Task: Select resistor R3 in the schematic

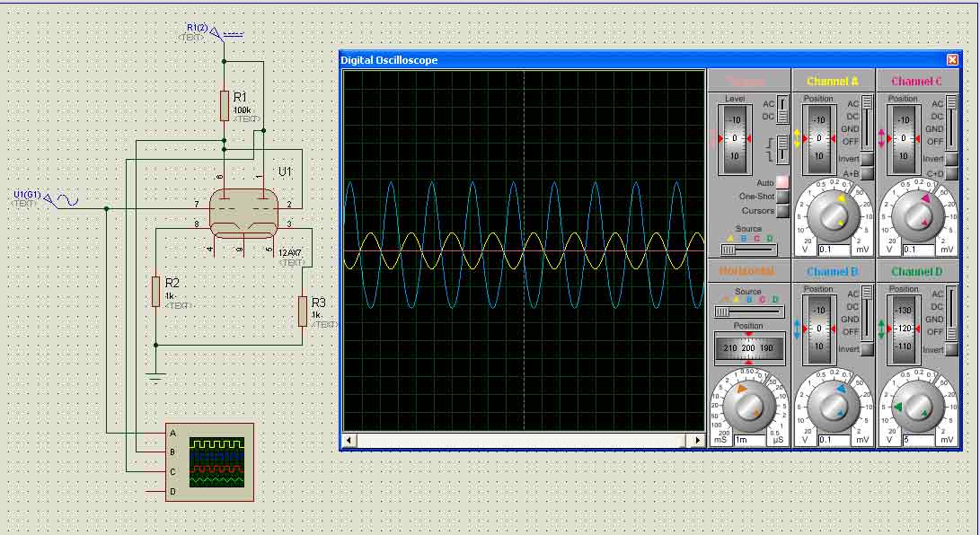Action: pyautogui.click(x=303, y=311)
